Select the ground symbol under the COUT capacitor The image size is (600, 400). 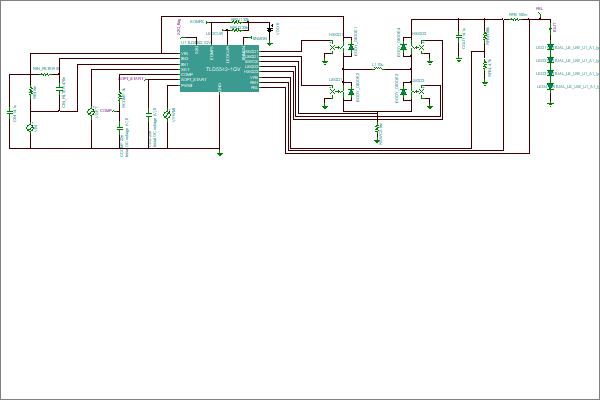point(459,60)
